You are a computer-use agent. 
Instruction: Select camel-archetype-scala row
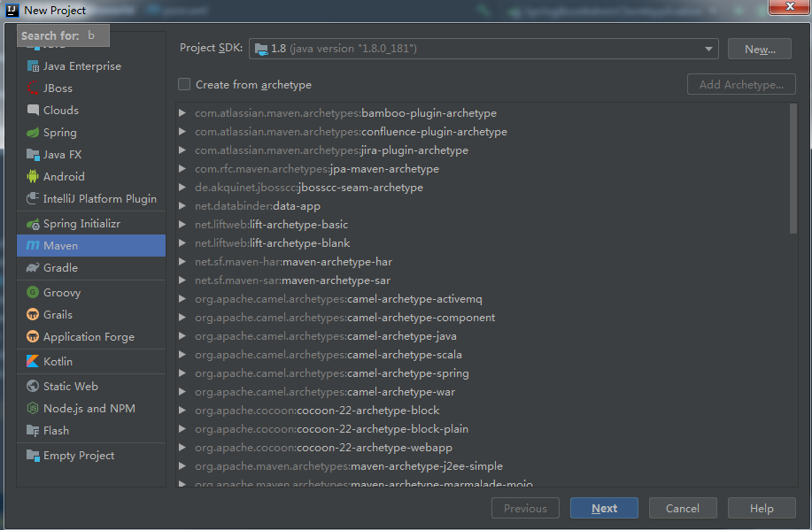coord(483,355)
